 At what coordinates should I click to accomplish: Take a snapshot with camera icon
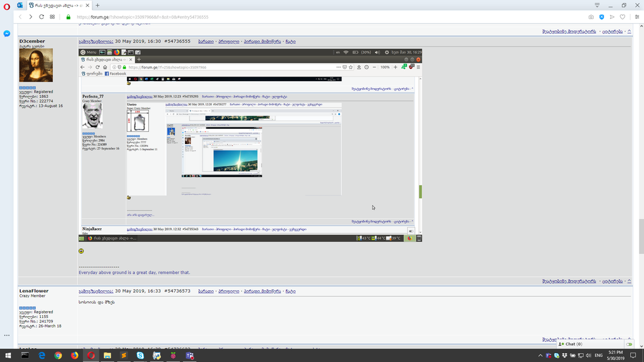pyautogui.click(x=591, y=17)
